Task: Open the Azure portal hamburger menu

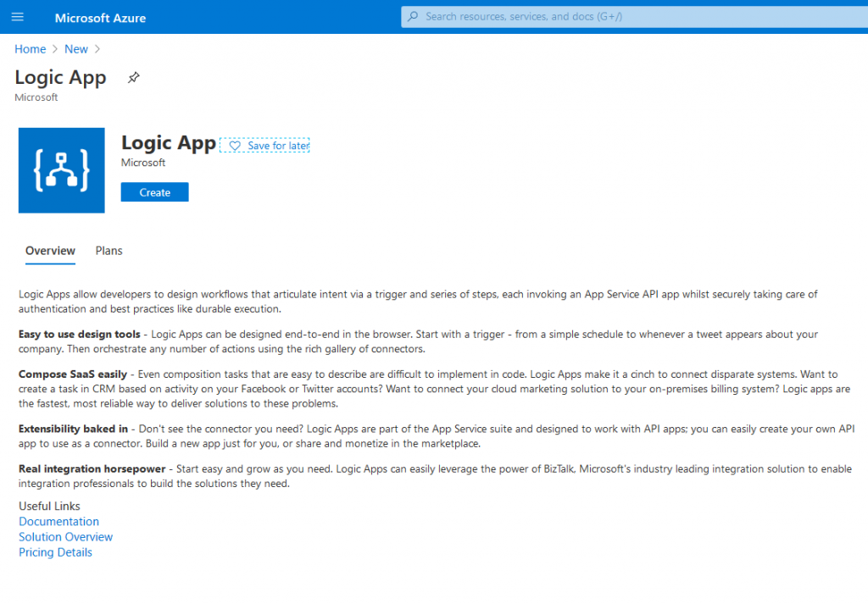Action: click(17, 17)
